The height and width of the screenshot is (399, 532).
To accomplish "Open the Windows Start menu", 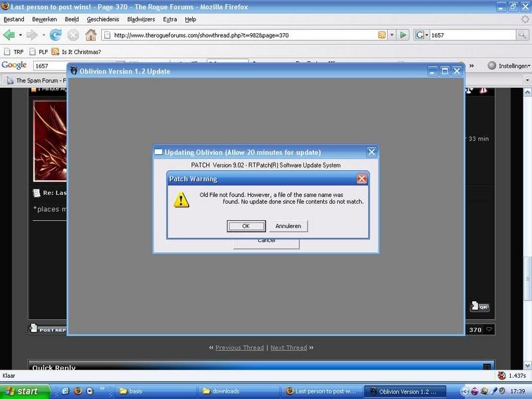I will (x=25, y=391).
